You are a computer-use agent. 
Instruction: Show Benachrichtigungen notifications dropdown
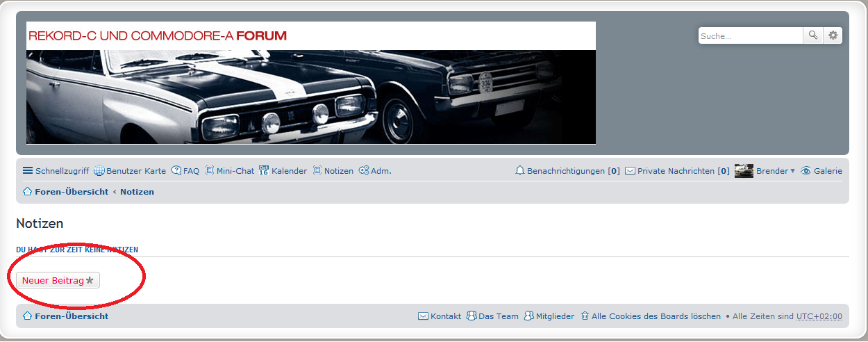567,171
